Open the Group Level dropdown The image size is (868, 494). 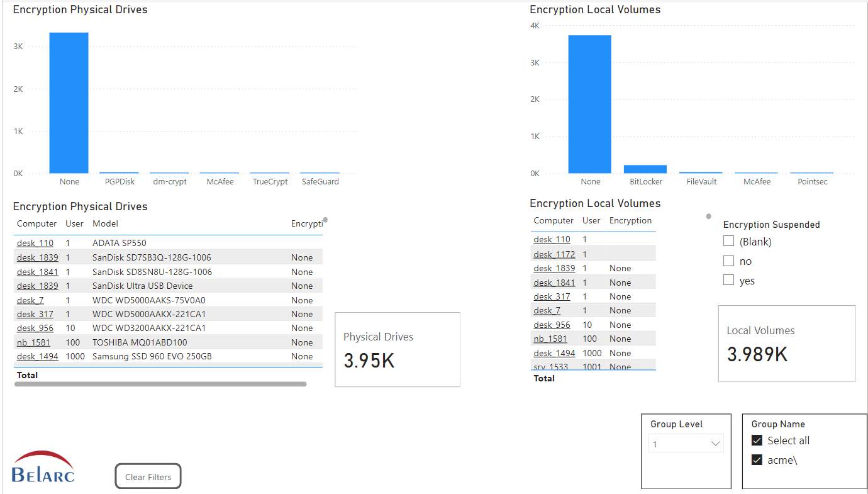[686, 444]
